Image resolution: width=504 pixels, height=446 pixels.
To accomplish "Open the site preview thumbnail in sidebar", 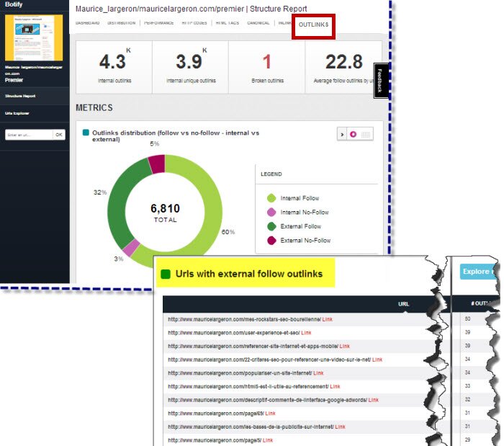I will tap(34, 37).
